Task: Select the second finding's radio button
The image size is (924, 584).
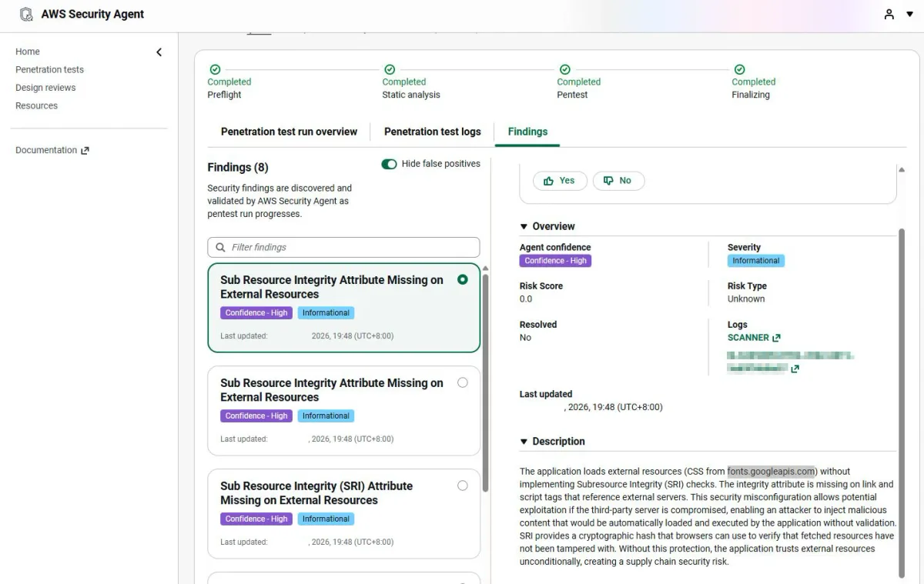Action: pyautogui.click(x=462, y=382)
